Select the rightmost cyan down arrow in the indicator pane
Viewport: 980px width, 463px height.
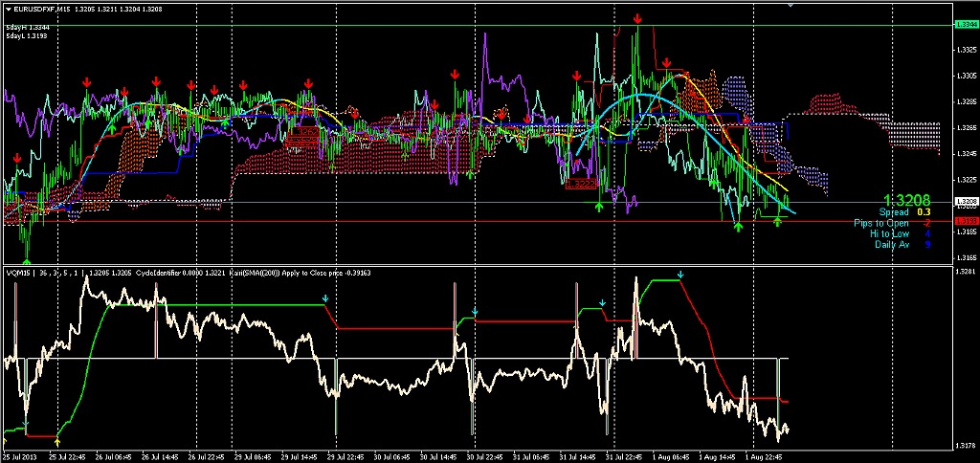[x=680, y=276]
